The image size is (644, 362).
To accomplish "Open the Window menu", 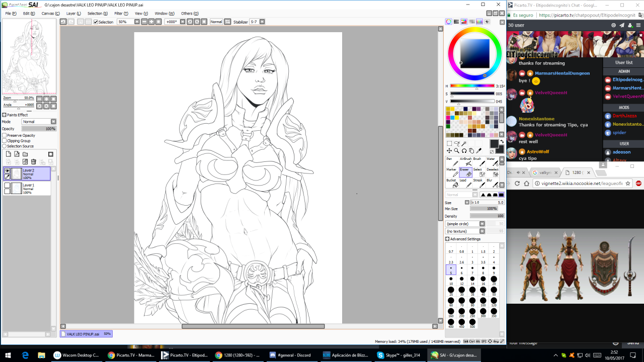I will [x=165, y=14].
